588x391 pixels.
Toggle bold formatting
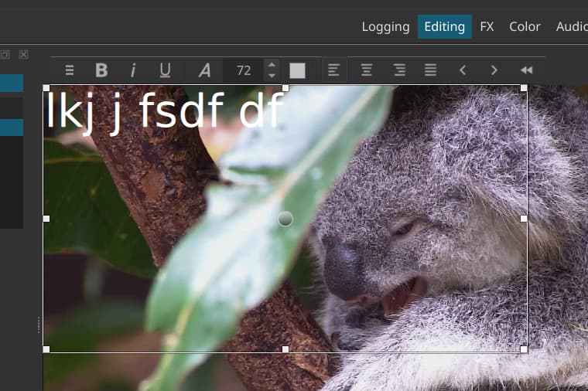[101, 70]
